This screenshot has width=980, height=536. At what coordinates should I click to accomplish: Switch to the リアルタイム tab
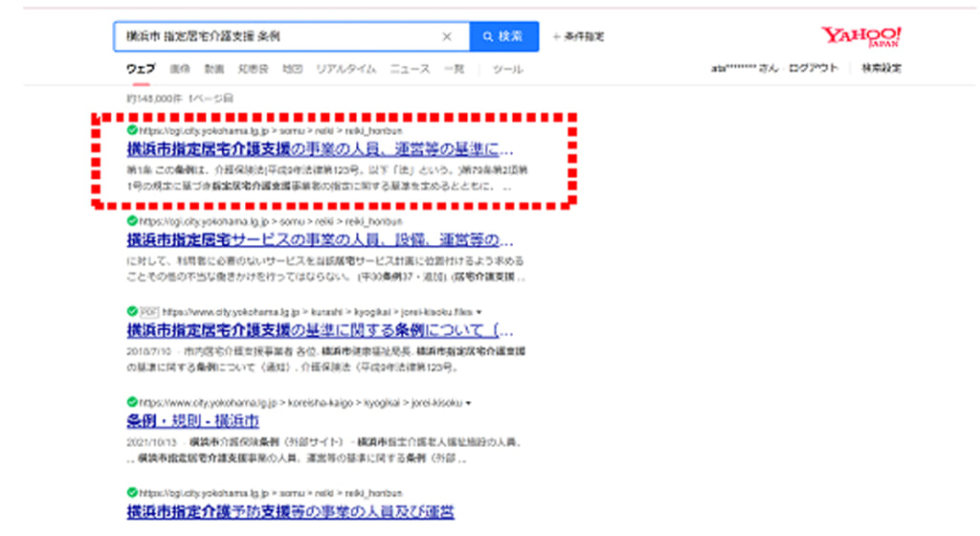pyautogui.click(x=346, y=69)
